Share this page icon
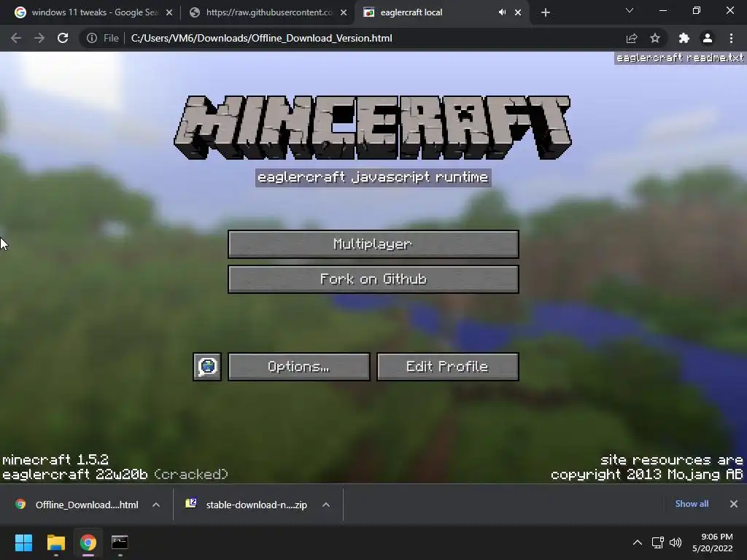Viewport: 747px width, 560px height. (632, 38)
